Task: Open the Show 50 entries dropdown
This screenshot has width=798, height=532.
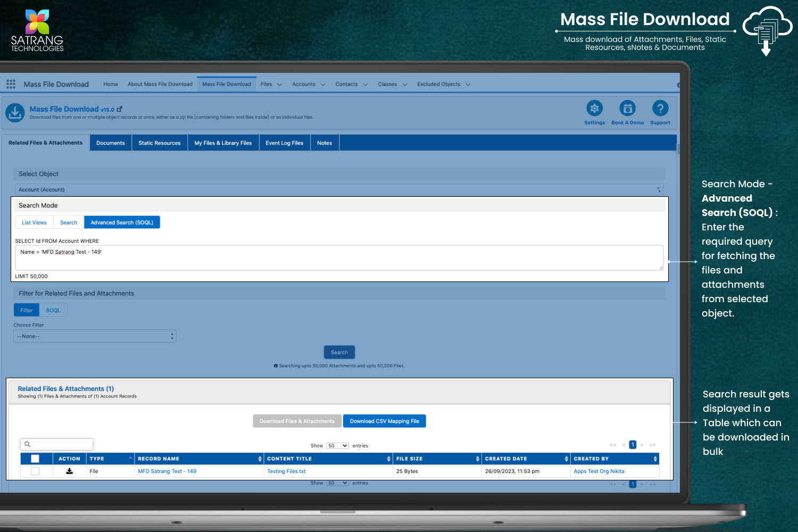Action: point(337,446)
